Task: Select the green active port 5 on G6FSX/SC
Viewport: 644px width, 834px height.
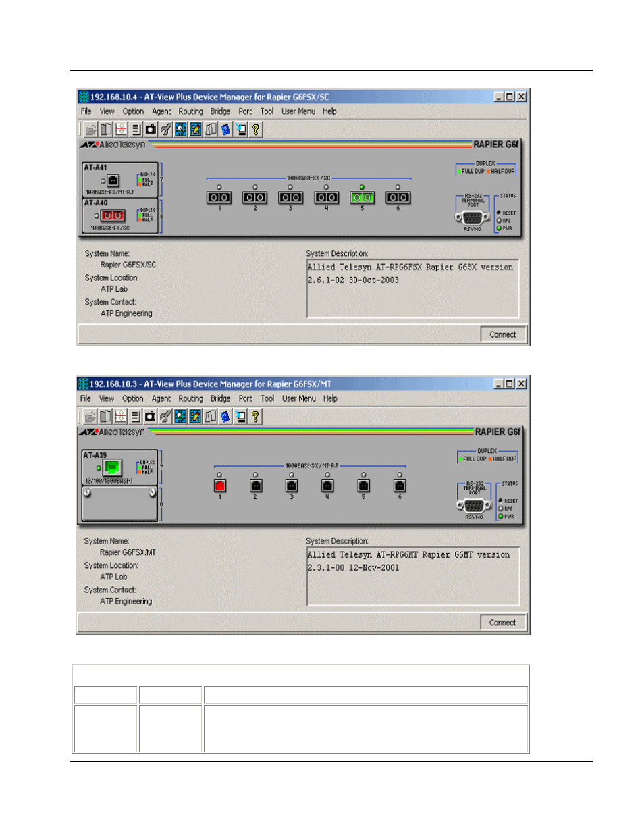Action: [x=362, y=197]
